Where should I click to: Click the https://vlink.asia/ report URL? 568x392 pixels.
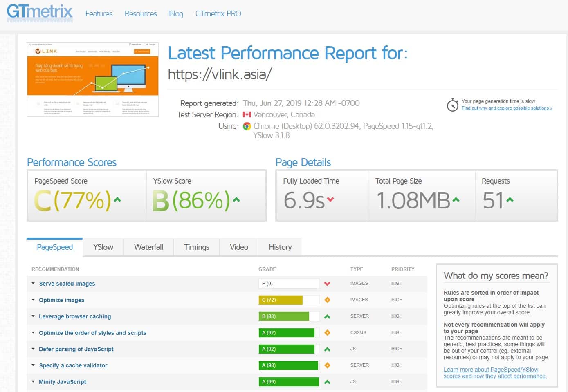[220, 74]
